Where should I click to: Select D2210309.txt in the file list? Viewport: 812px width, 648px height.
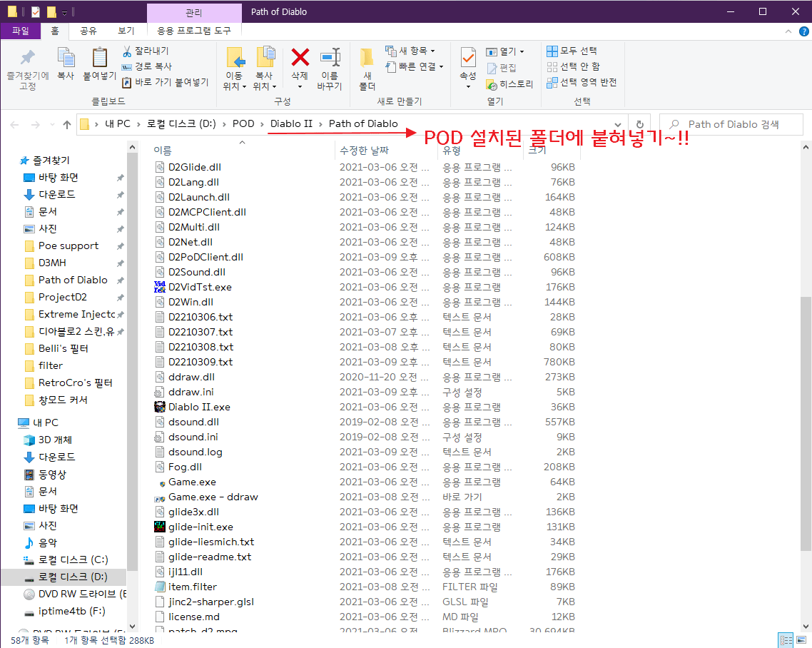click(x=201, y=362)
